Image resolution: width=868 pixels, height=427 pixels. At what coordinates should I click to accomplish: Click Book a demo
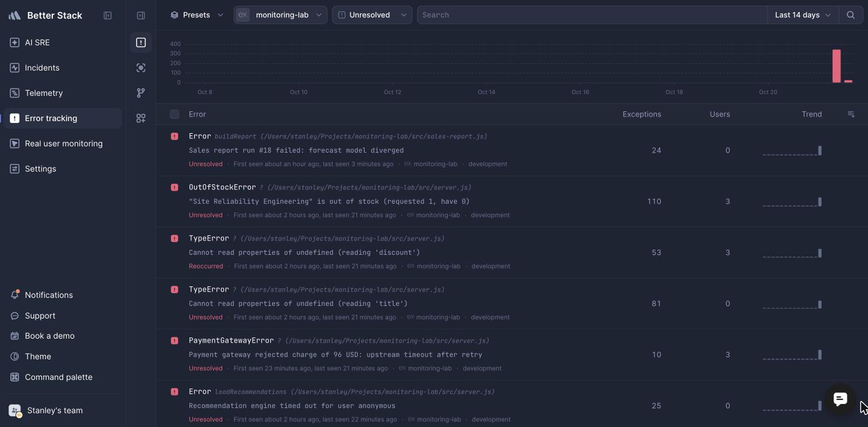(63, 336)
